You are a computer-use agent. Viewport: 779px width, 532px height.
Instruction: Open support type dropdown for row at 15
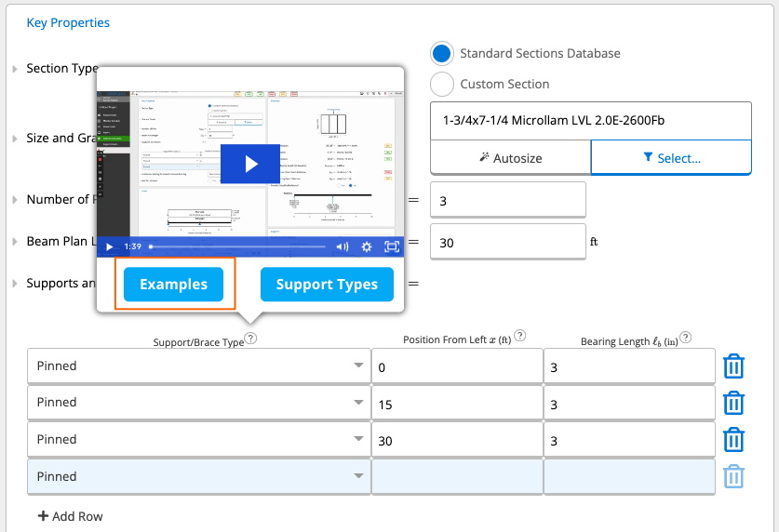pyautogui.click(x=199, y=403)
